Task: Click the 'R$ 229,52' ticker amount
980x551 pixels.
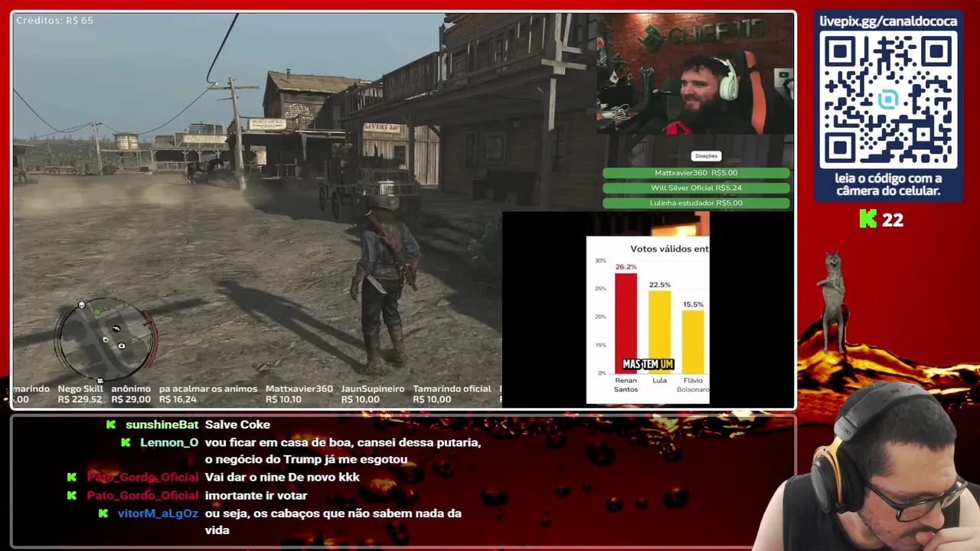Action: tap(80, 399)
